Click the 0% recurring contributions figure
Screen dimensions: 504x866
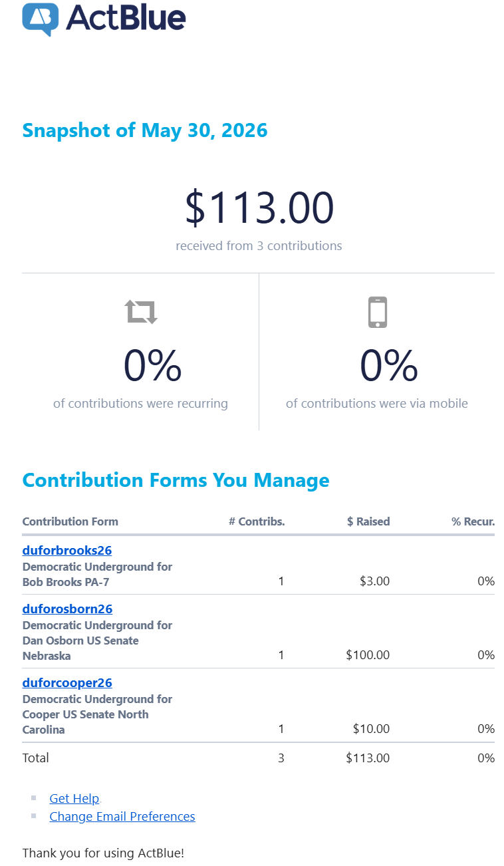pos(153,366)
